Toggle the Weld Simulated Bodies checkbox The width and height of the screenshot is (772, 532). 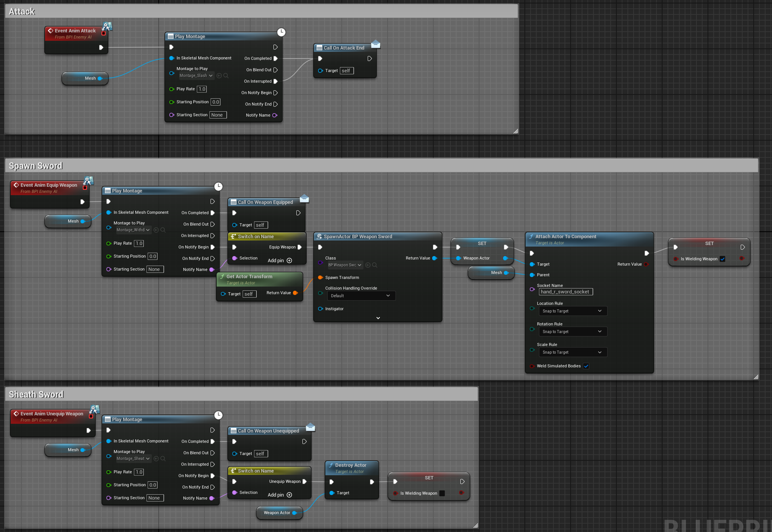586,366
